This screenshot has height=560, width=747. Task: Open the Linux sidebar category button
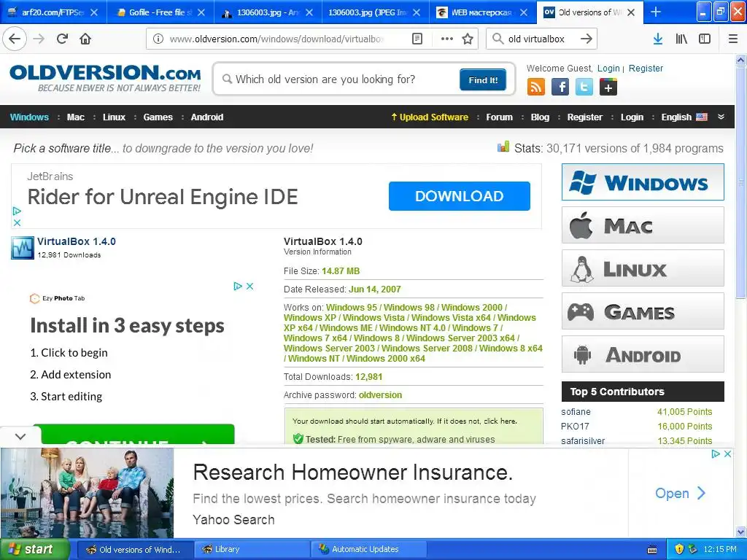[x=643, y=268]
